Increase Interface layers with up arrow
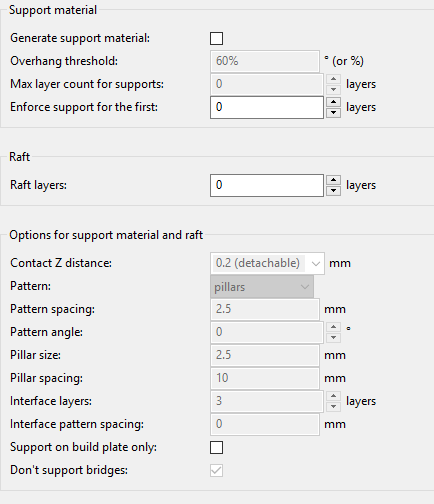 tap(333, 396)
